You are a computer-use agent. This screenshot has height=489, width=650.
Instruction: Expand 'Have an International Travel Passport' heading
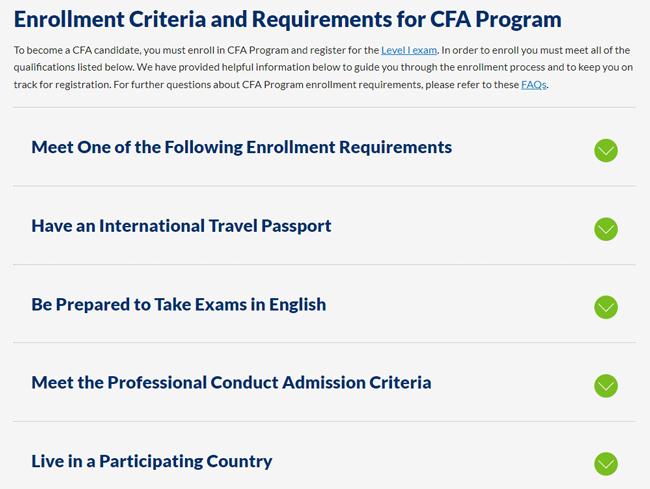tap(181, 226)
